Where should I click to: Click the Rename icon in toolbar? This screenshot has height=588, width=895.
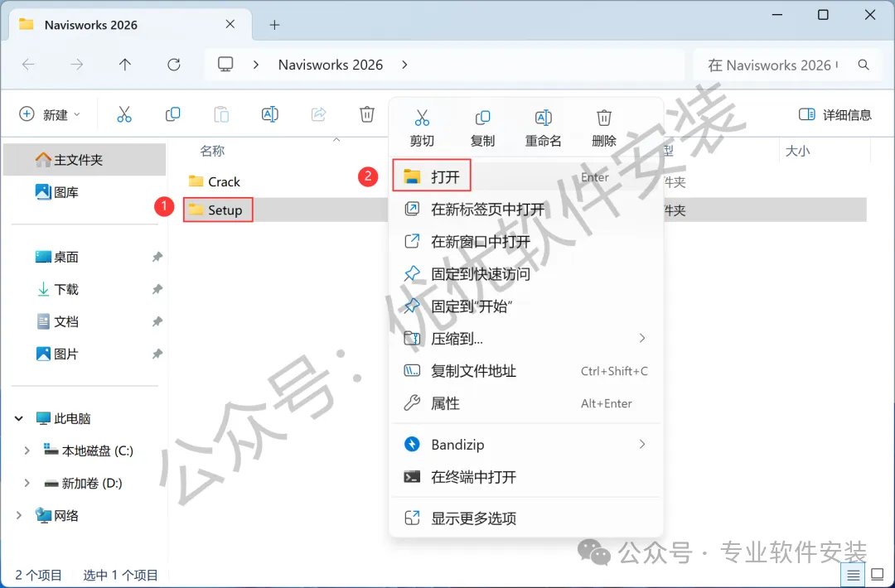270,114
